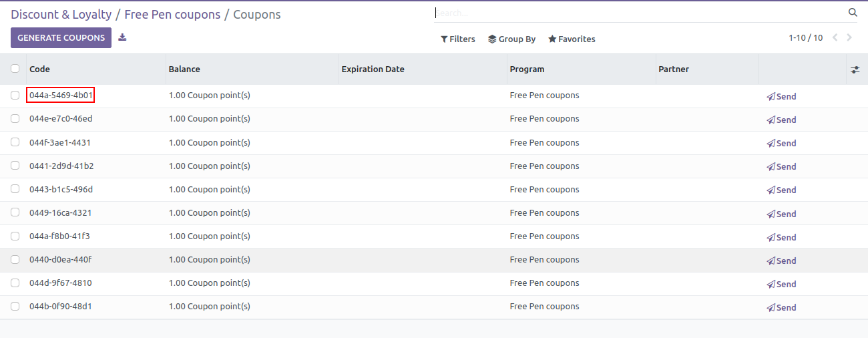Send coupon 0443-b1c5-496d
This screenshot has height=338, width=868.
click(x=781, y=190)
